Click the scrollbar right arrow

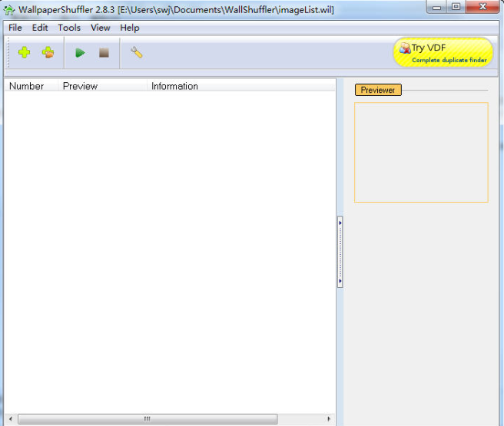coord(330,419)
